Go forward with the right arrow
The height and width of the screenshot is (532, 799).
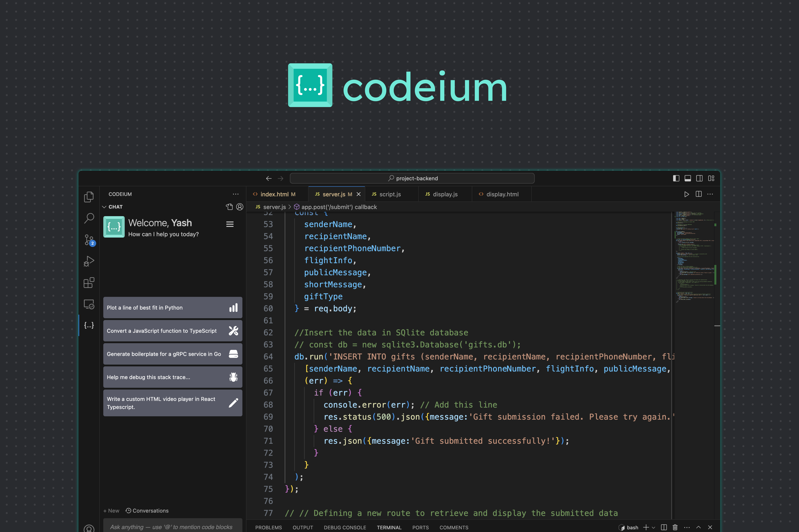coord(281,178)
